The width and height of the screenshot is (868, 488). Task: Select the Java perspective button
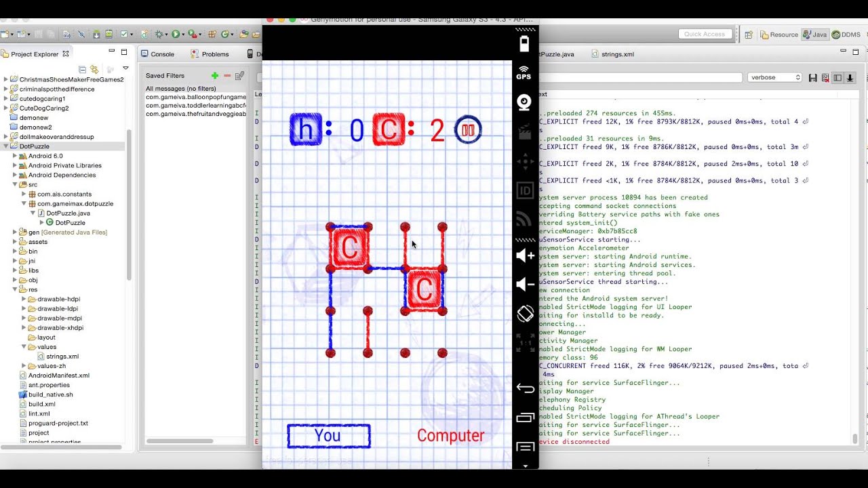coord(816,35)
